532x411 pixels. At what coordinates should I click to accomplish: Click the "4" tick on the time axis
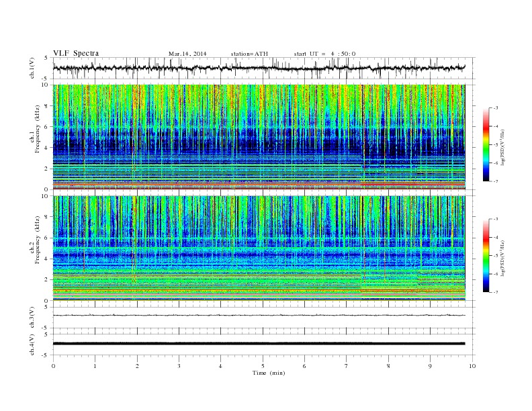pyautogui.click(x=220, y=366)
